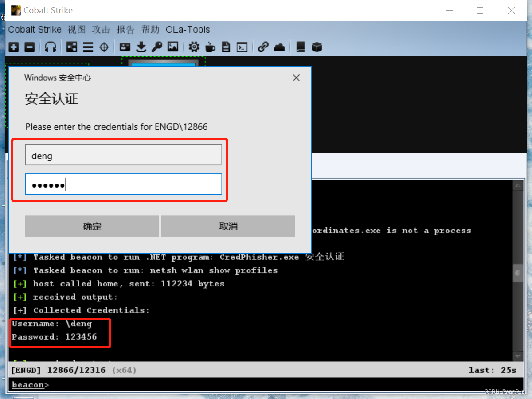This screenshot has height=399, width=532.
Task: Click the 安全认证 dialog heading
Action: pyautogui.click(x=52, y=98)
